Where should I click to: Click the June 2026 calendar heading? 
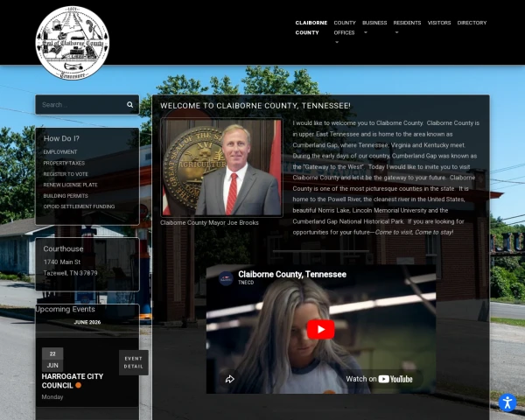[87, 322]
